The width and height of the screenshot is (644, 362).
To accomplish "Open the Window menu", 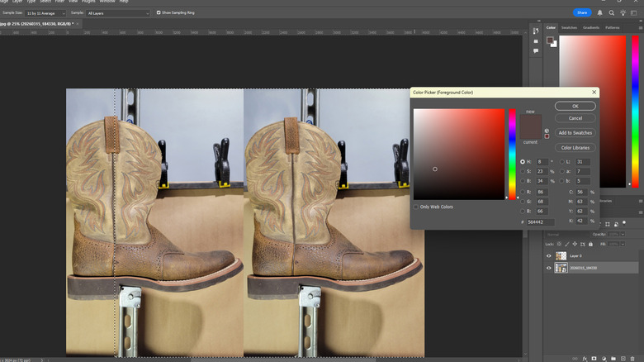I will (107, 1).
